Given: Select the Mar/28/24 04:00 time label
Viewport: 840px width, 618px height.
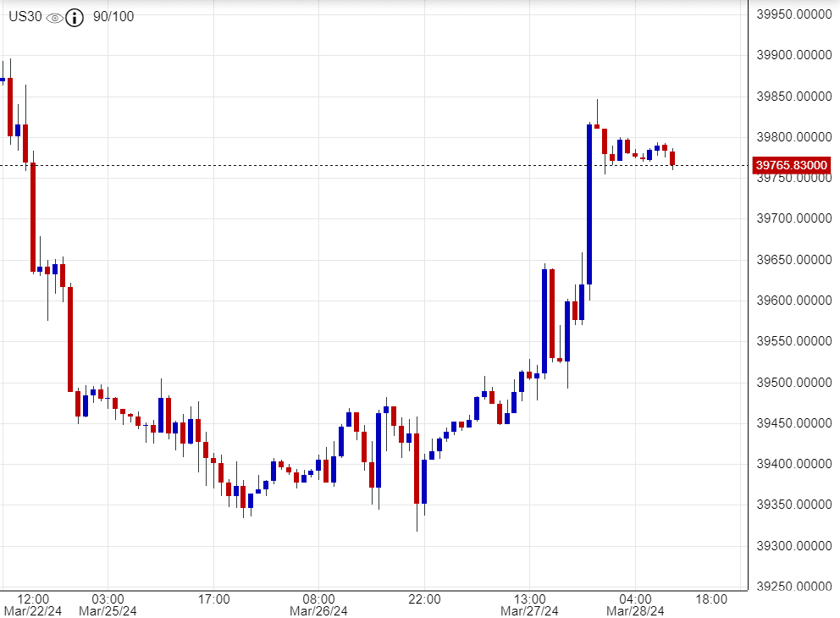Looking at the screenshot, I should coord(635,604).
